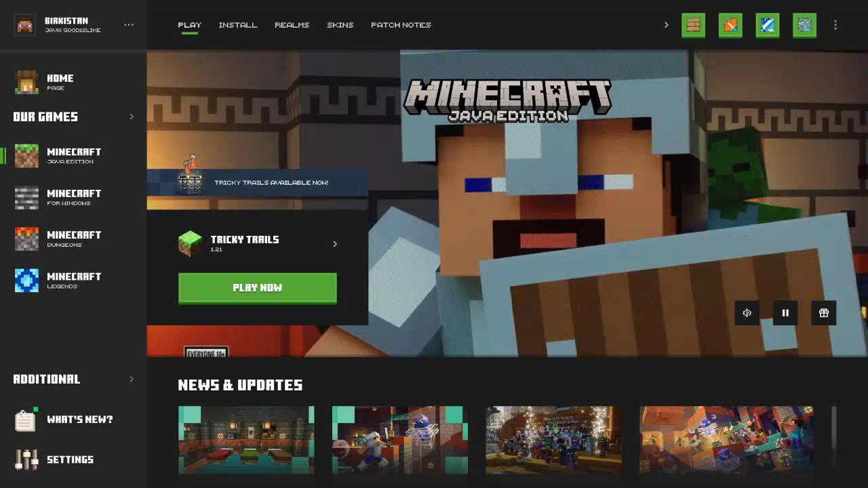The height and width of the screenshot is (488, 868).
Task: Click the trial spawner banner icon
Action: (x=190, y=175)
